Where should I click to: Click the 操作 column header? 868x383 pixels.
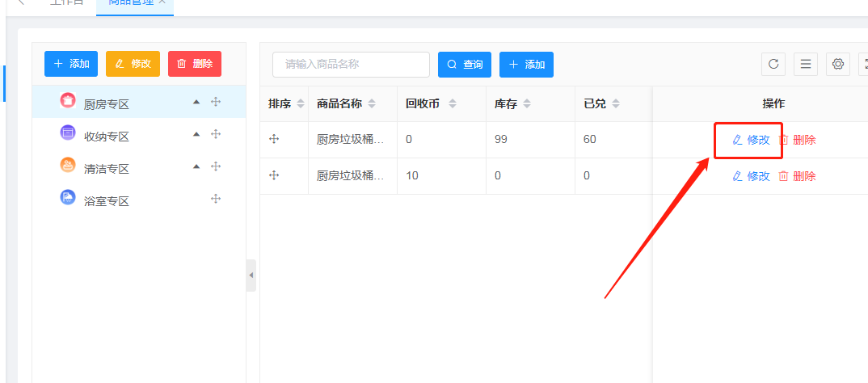tap(773, 103)
